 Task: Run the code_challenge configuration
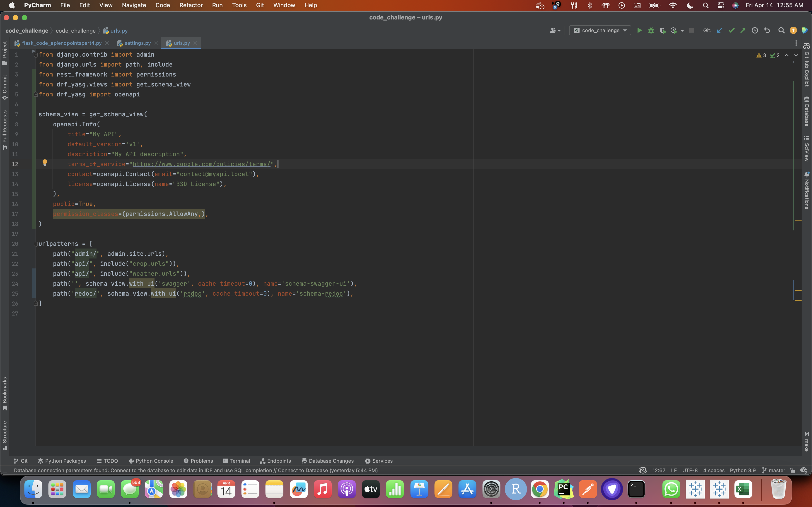(x=639, y=31)
